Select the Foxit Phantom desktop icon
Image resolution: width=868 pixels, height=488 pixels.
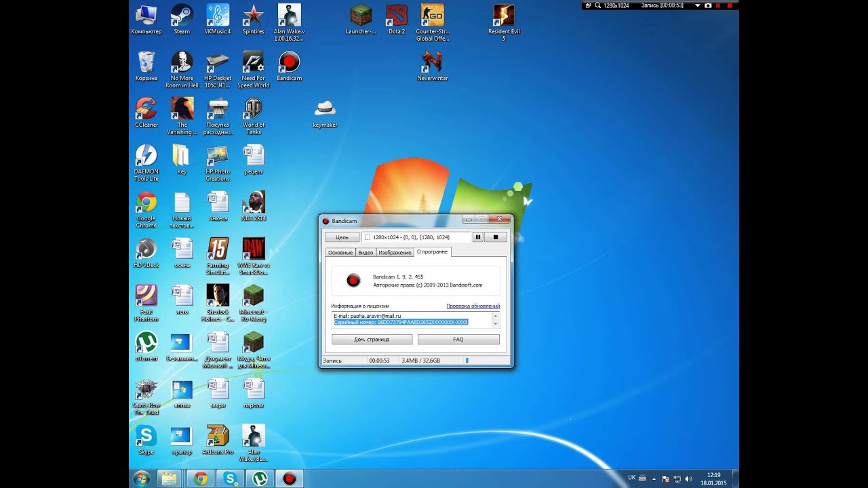pyautogui.click(x=146, y=304)
